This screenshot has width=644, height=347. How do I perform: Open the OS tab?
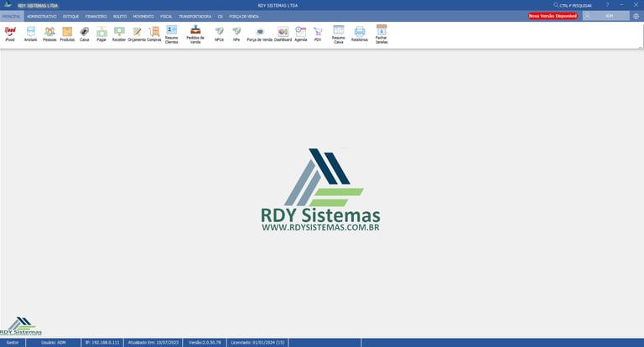pos(221,17)
